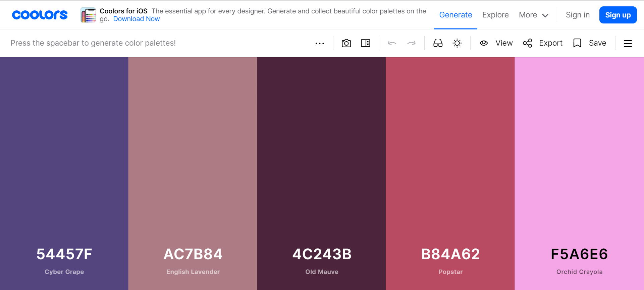This screenshot has height=290, width=644.
Task: Switch to the Generate tab
Action: [x=455, y=15]
